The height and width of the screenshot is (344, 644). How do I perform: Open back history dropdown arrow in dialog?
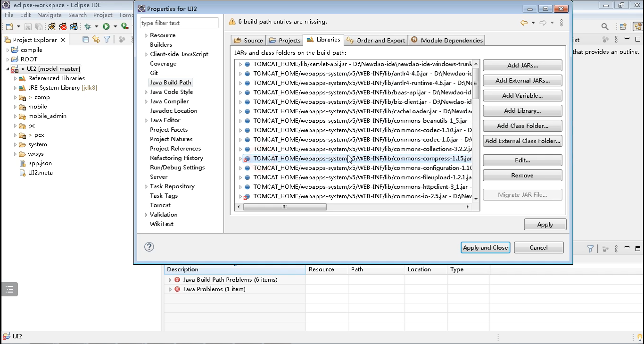click(x=533, y=23)
